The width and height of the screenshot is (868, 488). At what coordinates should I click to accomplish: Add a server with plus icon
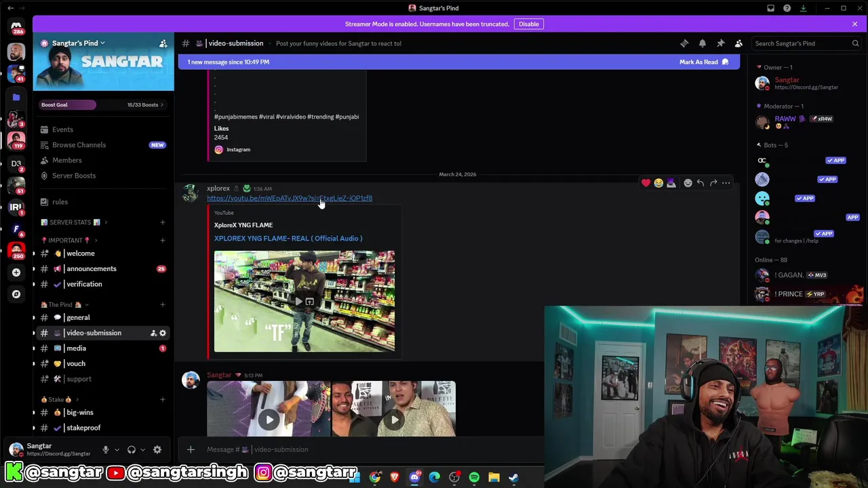pos(16,272)
